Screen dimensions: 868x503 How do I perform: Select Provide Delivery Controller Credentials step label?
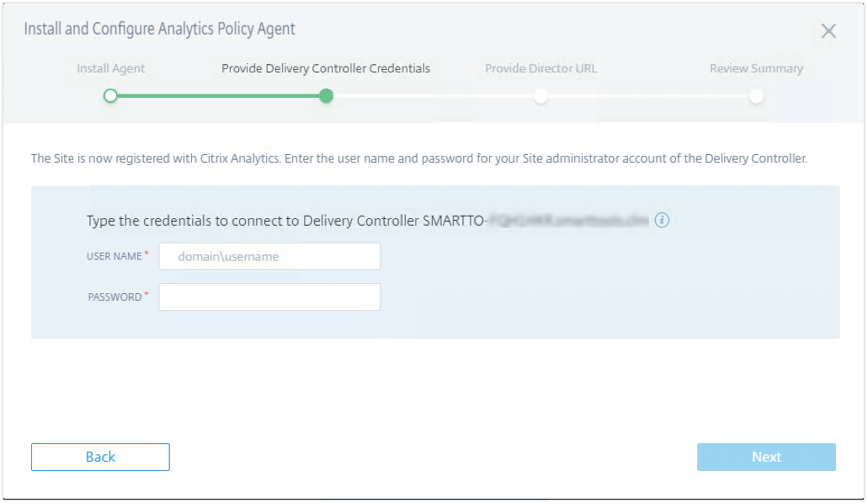pyautogui.click(x=326, y=68)
